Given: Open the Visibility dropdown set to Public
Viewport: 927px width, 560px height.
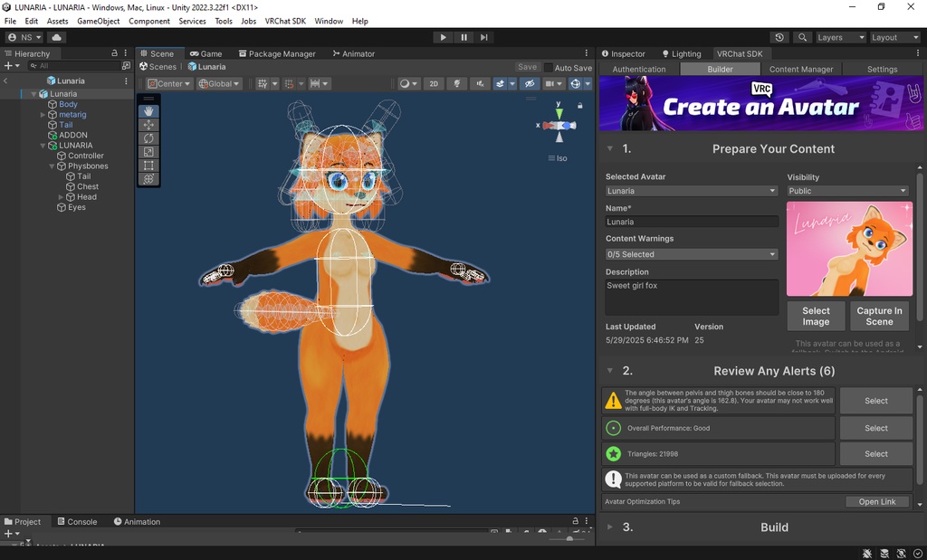Looking at the screenshot, I should (847, 191).
